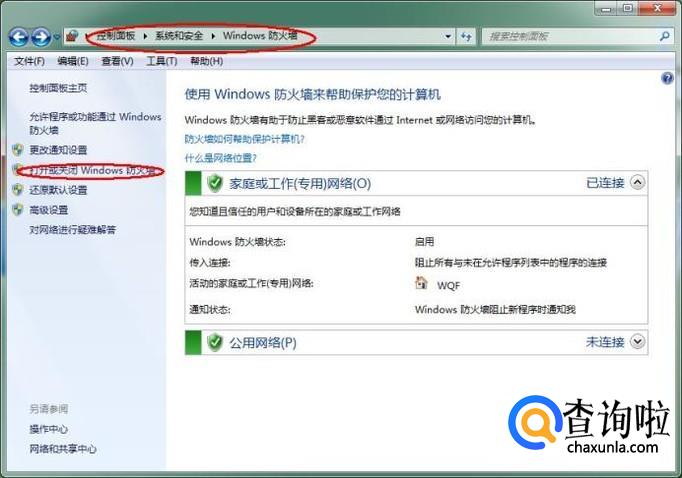This screenshot has width=682, height=478.
Task: Open 什么是网络位置? link
Action: (x=221, y=158)
